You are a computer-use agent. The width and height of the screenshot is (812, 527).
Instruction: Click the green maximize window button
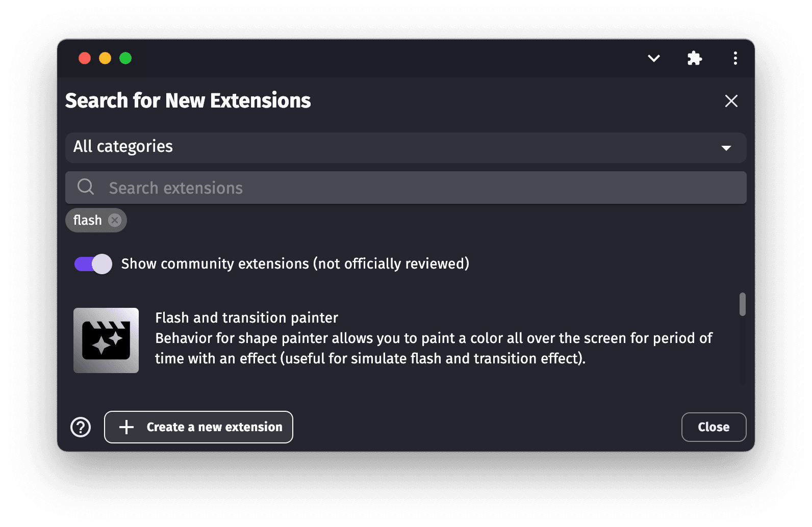coord(125,58)
